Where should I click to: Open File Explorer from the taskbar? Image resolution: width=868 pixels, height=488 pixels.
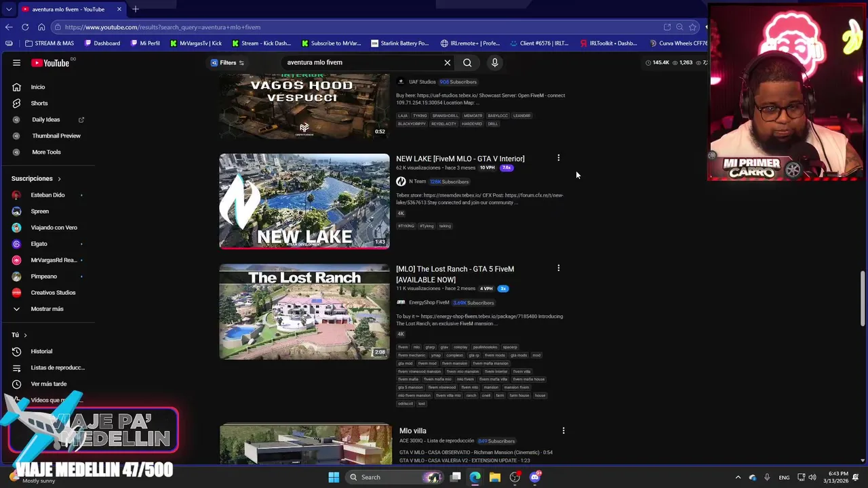(495, 477)
